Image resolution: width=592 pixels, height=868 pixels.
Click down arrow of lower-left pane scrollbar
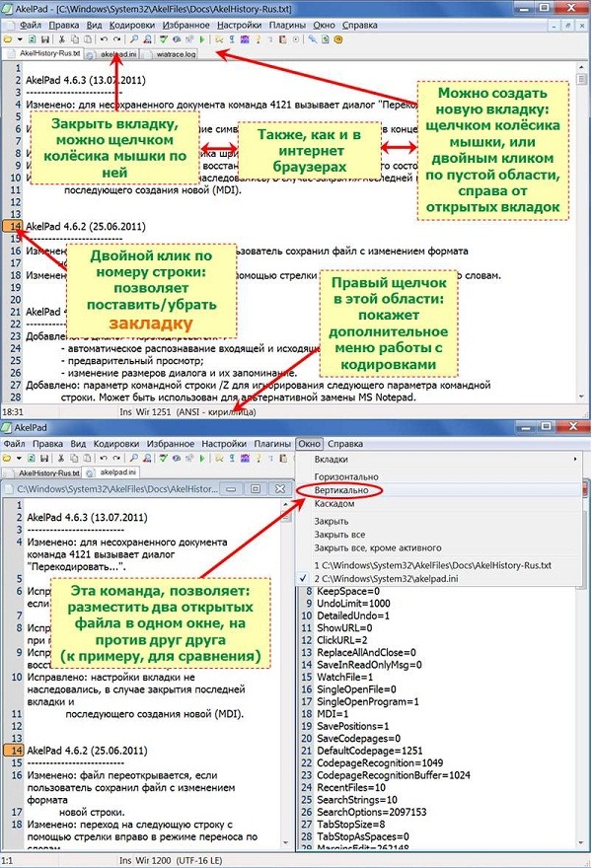[x=286, y=842]
